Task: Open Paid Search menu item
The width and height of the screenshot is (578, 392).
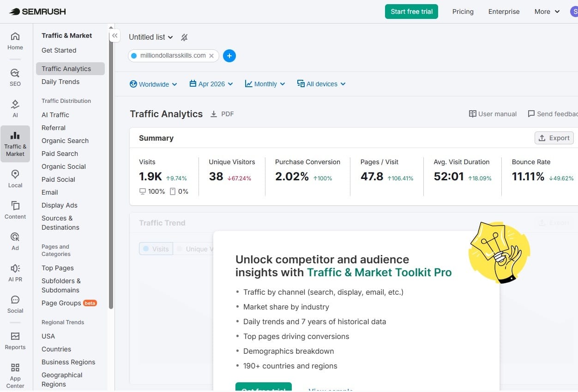Action: click(60, 154)
